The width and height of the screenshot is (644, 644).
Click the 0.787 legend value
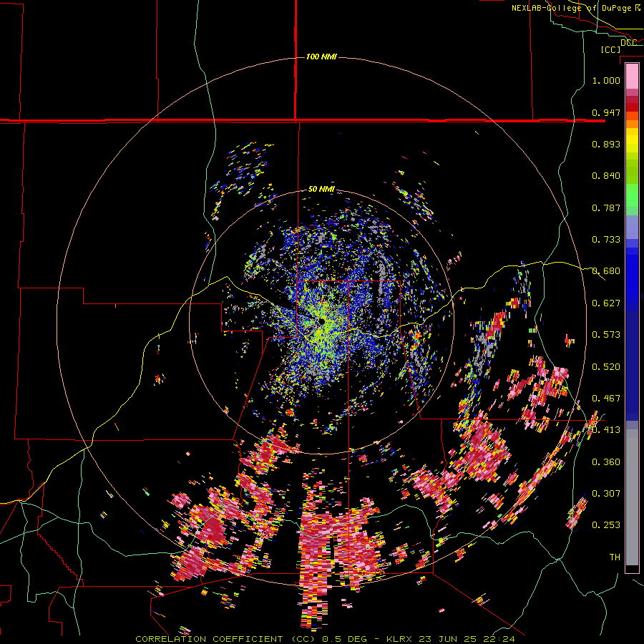click(606, 208)
